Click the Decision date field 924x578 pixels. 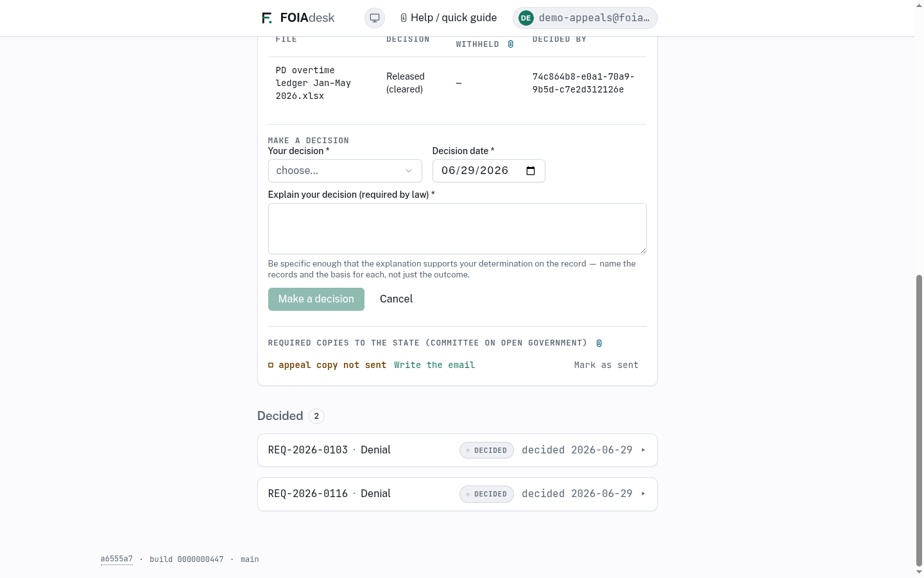[489, 171]
